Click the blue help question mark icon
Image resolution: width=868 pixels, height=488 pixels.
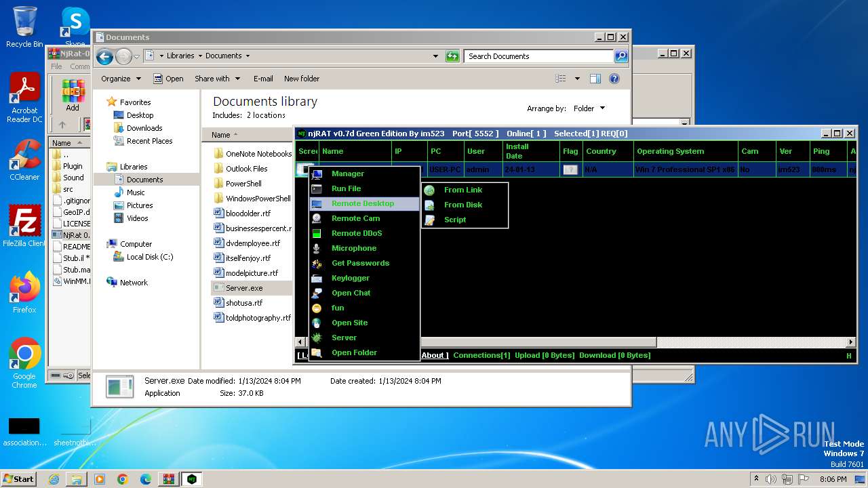click(614, 79)
